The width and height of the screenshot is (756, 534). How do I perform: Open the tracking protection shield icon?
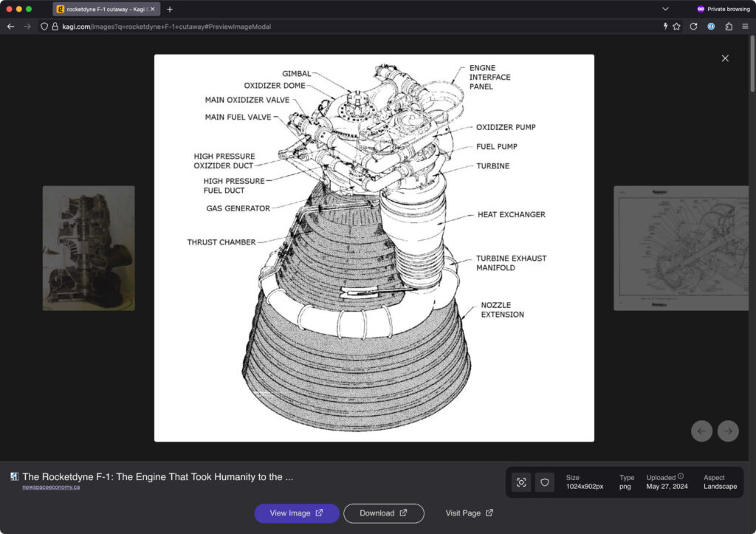[x=44, y=27]
